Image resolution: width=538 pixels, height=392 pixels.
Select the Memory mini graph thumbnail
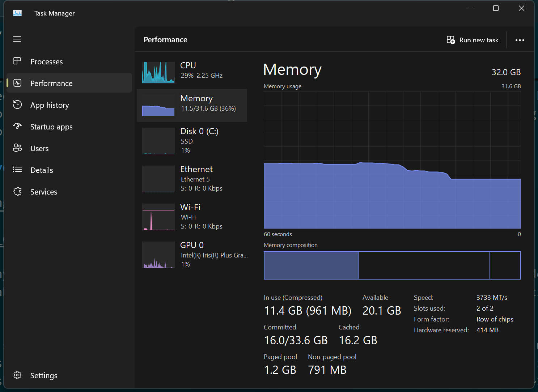tap(158, 105)
